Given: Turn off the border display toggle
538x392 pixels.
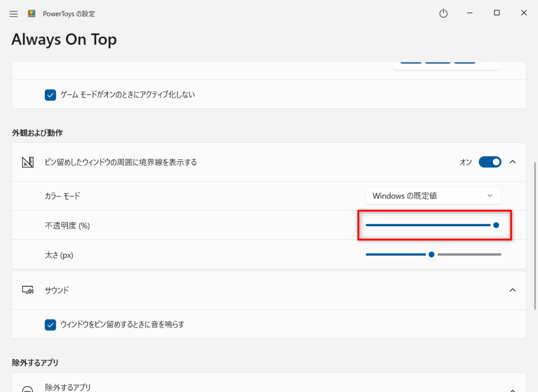Looking at the screenshot, I should coord(490,162).
